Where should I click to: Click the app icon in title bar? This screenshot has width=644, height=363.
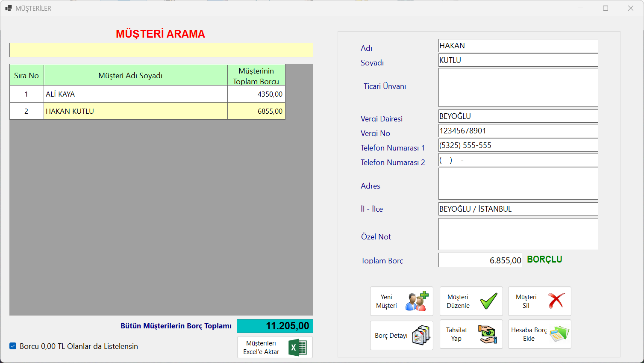tap(8, 8)
